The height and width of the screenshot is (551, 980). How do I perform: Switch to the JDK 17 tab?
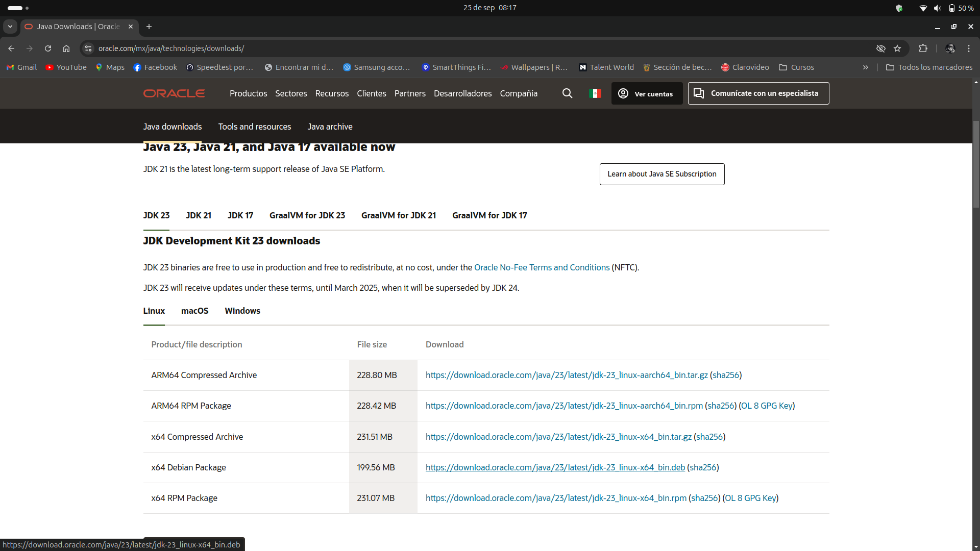(x=240, y=215)
